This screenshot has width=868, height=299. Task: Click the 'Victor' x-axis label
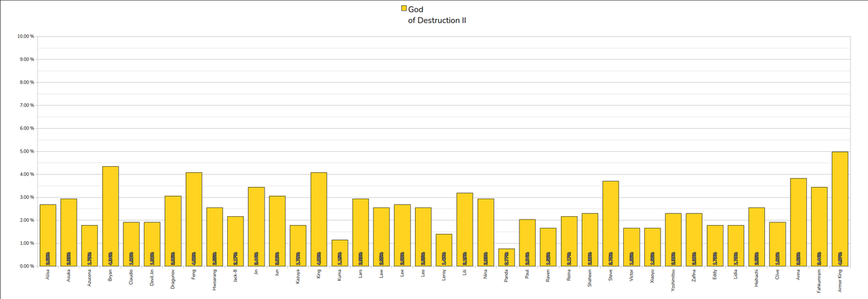tap(632, 275)
